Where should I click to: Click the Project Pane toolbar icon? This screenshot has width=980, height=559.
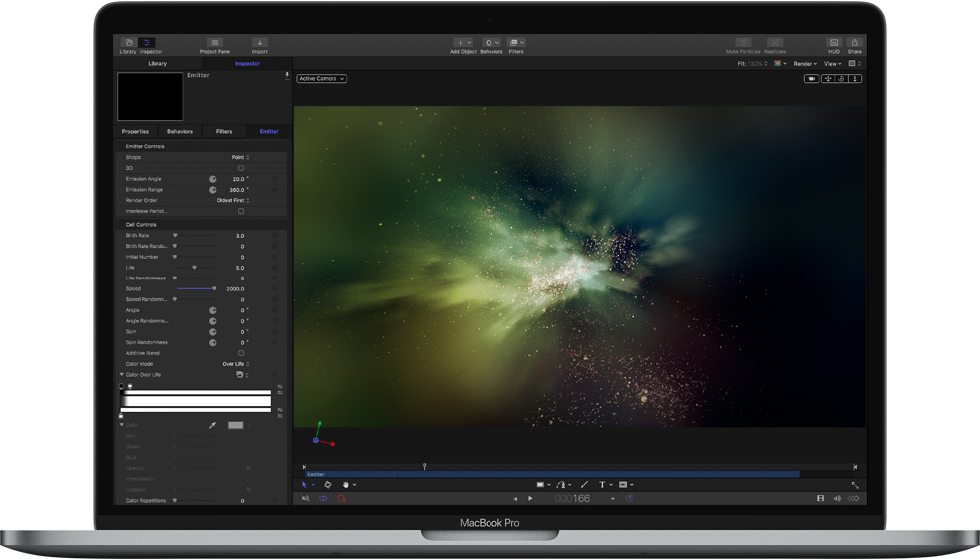[x=214, y=45]
